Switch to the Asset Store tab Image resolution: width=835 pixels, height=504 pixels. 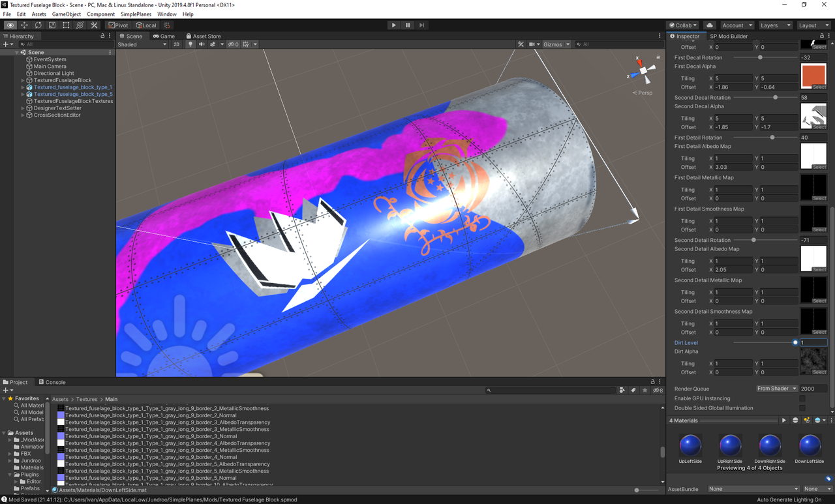(204, 36)
